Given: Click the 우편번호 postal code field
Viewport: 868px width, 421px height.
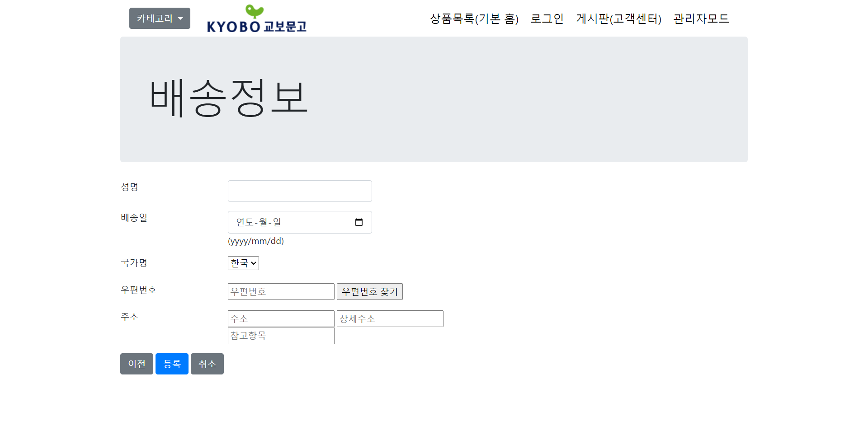Looking at the screenshot, I should pyautogui.click(x=281, y=291).
